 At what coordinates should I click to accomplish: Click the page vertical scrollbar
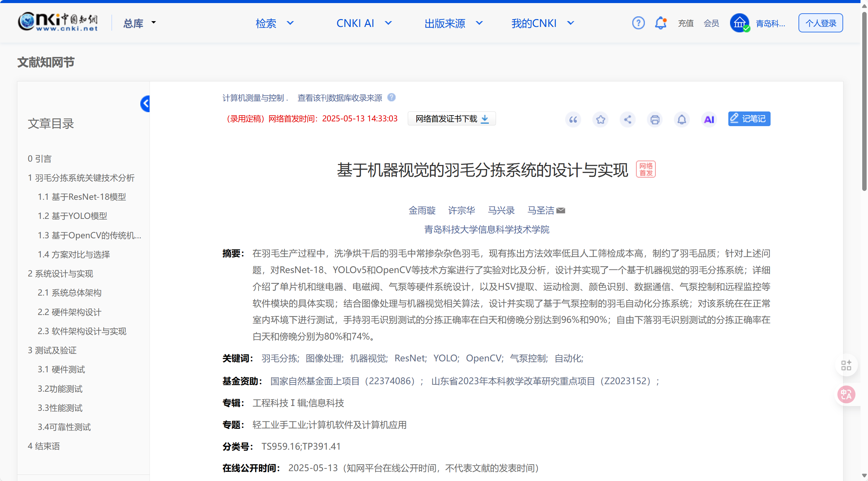pos(864,102)
